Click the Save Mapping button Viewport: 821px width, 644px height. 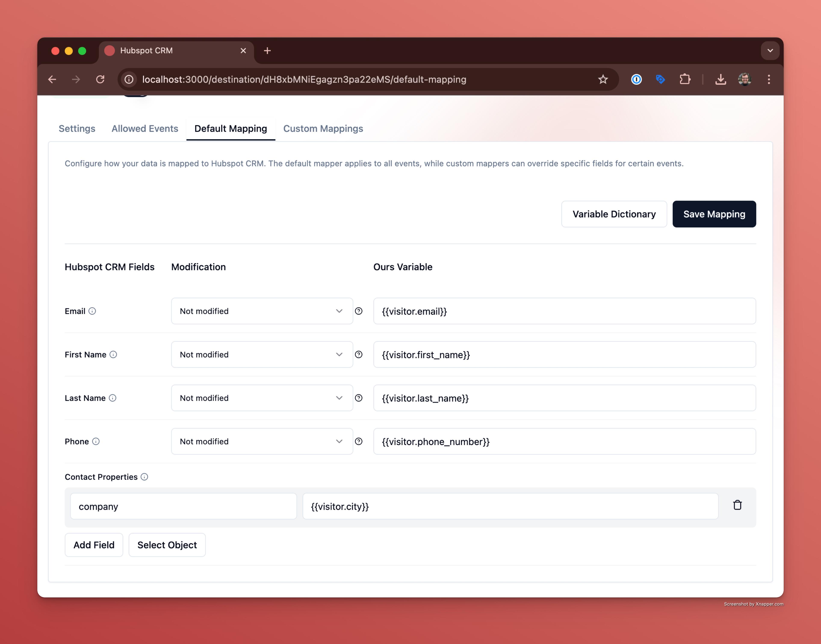click(x=714, y=214)
